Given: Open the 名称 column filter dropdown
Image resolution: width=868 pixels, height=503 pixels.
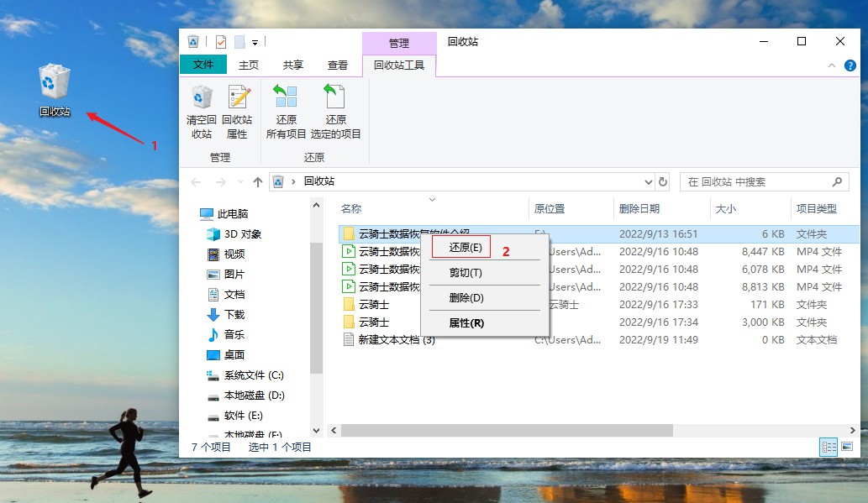Looking at the screenshot, I should pyautogui.click(x=433, y=200).
